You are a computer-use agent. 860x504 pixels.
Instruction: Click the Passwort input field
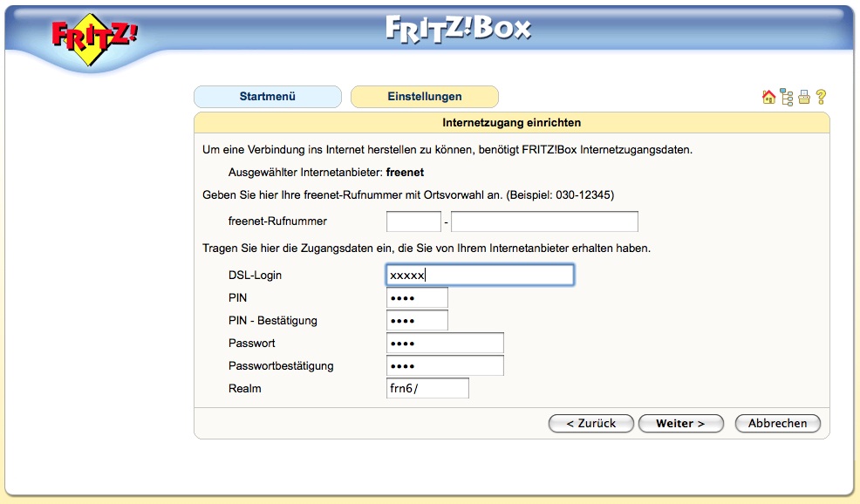click(445, 344)
